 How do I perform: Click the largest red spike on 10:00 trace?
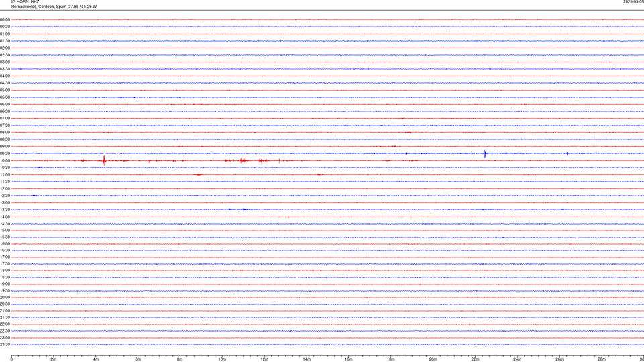[x=105, y=160]
